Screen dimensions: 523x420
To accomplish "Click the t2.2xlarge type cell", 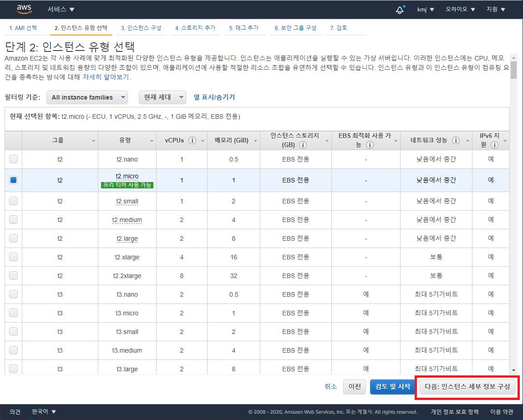I will pyautogui.click(x=127, y=276).
